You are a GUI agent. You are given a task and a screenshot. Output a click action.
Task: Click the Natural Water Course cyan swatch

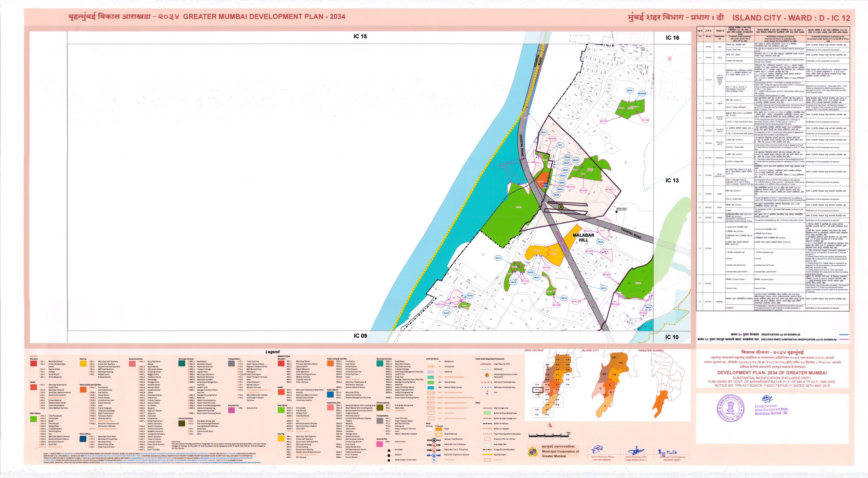click(431, 387)
